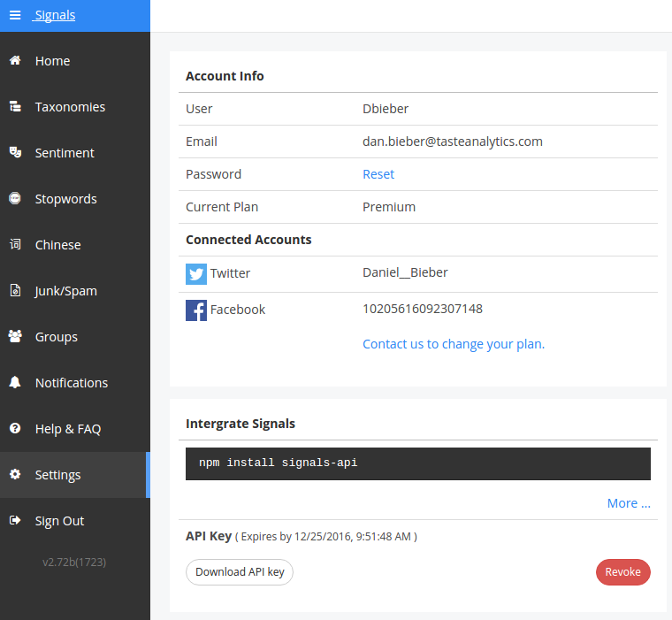Select Facebook ID 10205616092307148
Image resolution: width=672 pixels, height=620 pixels.
click(x=422, y=309)
